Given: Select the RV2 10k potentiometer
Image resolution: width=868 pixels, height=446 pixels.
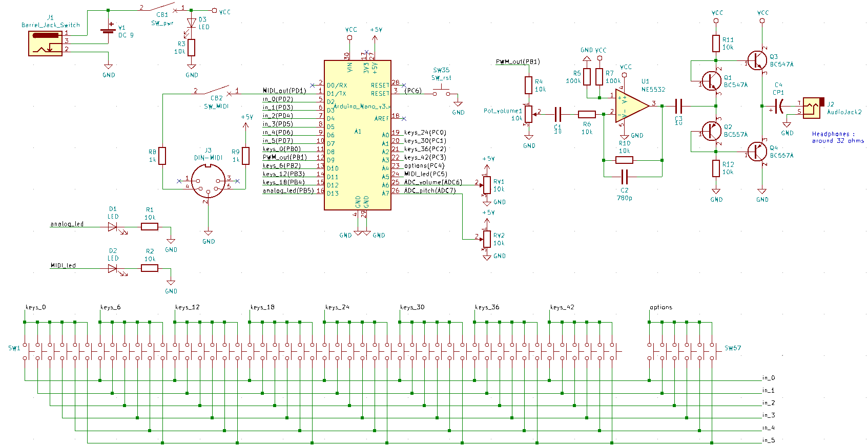Looking at the screenshot, I should pyautogui.click(x=487, y=239).
